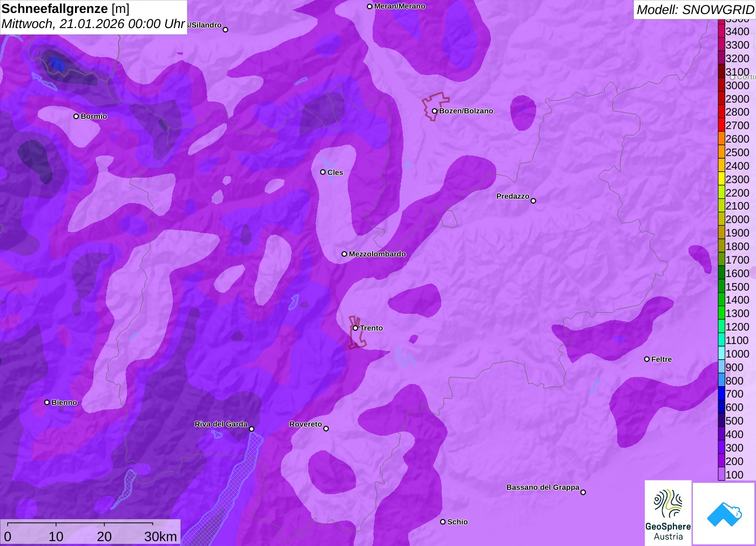The width and height of the screenshot is (756, 546).
Task: Click the Trento city marker
Action: (355, 328)
